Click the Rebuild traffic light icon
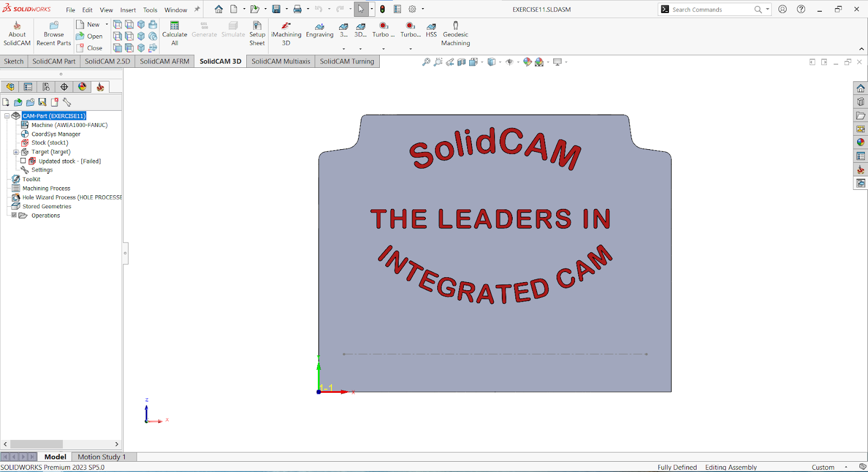The height and width of the screenshot is (472, 868). click(x=382, y=9)
